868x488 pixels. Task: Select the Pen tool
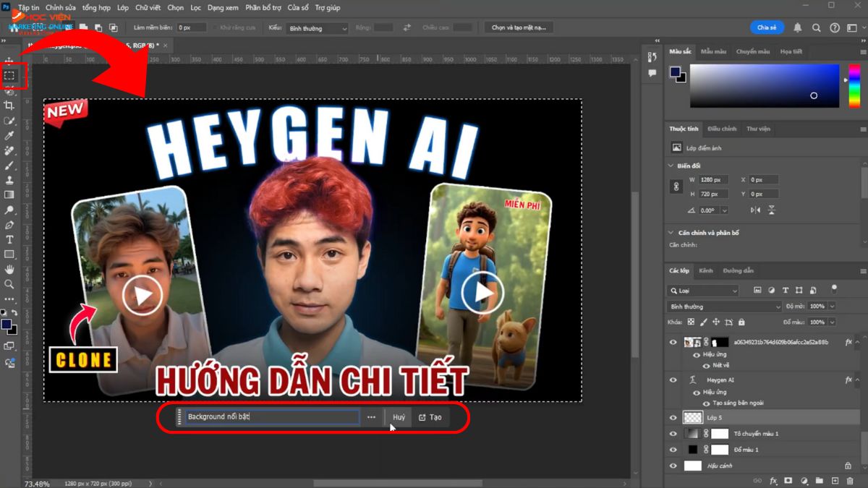(9, 225)
